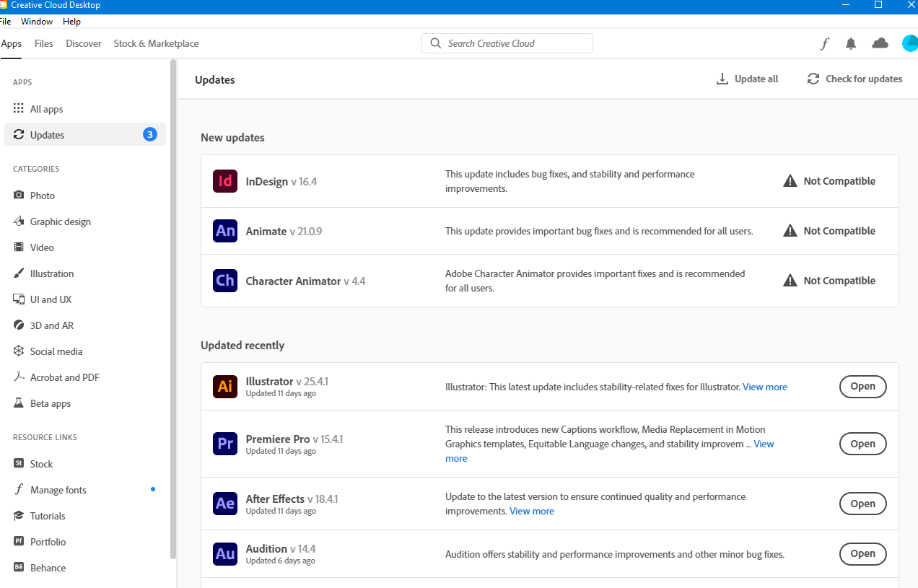
Task: Select the After Effects app icon
Action: click(x=224, y=503)
